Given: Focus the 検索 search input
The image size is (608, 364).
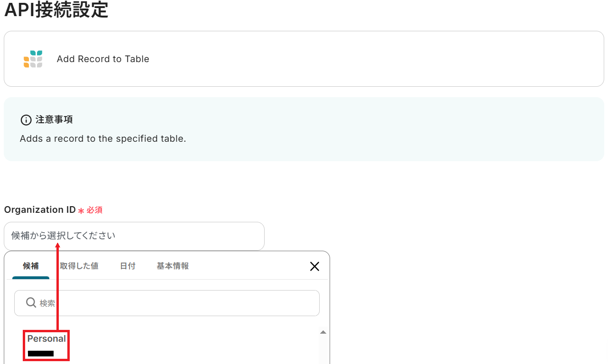Looking at the screenshot, I should pyautogui.click(x=175, y=303).
